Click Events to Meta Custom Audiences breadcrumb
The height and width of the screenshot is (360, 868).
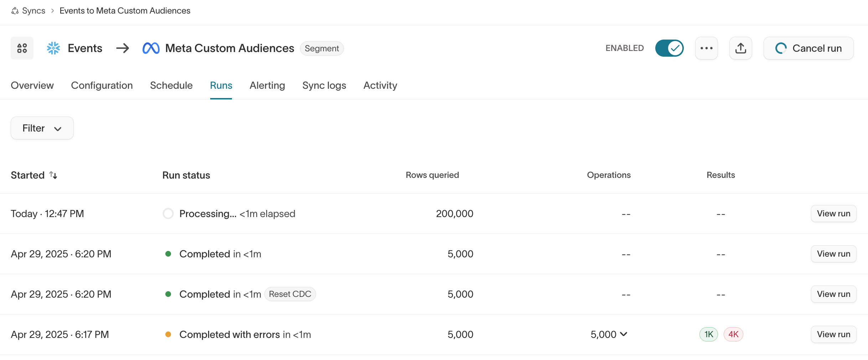tap(125, 11)
